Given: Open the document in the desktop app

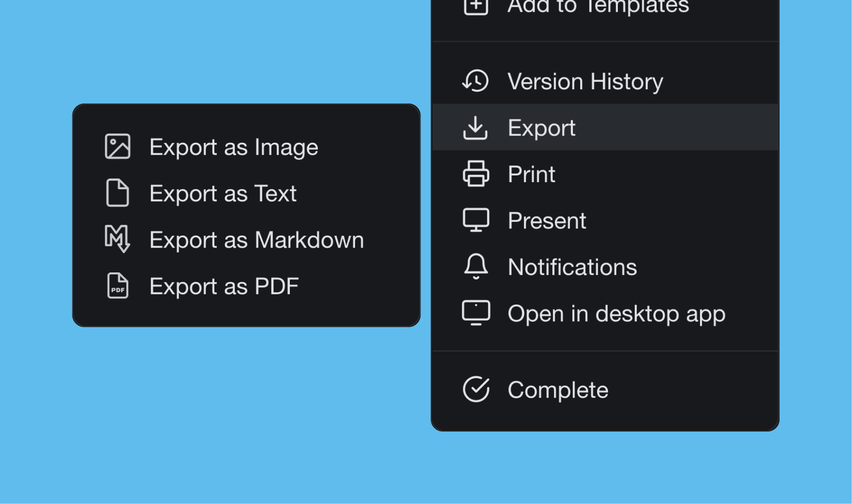Looking at the screenshot, I should (x=616, y=313).
